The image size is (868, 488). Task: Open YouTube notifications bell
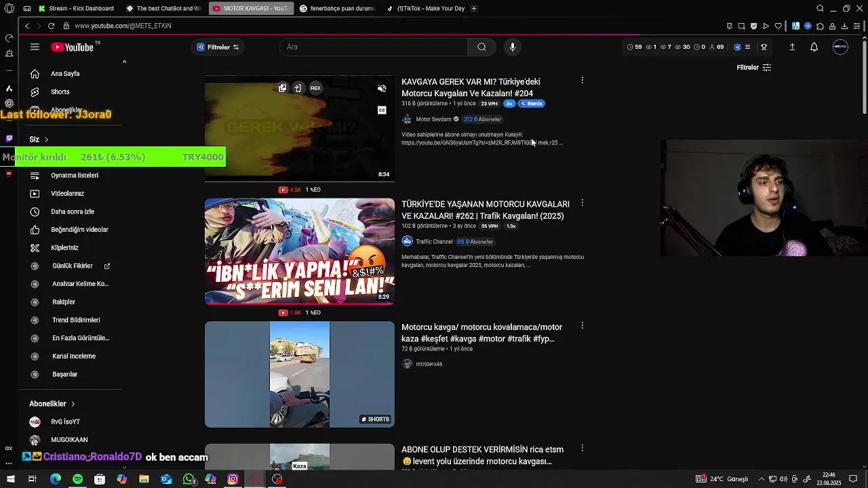click(x=814, y=47)
